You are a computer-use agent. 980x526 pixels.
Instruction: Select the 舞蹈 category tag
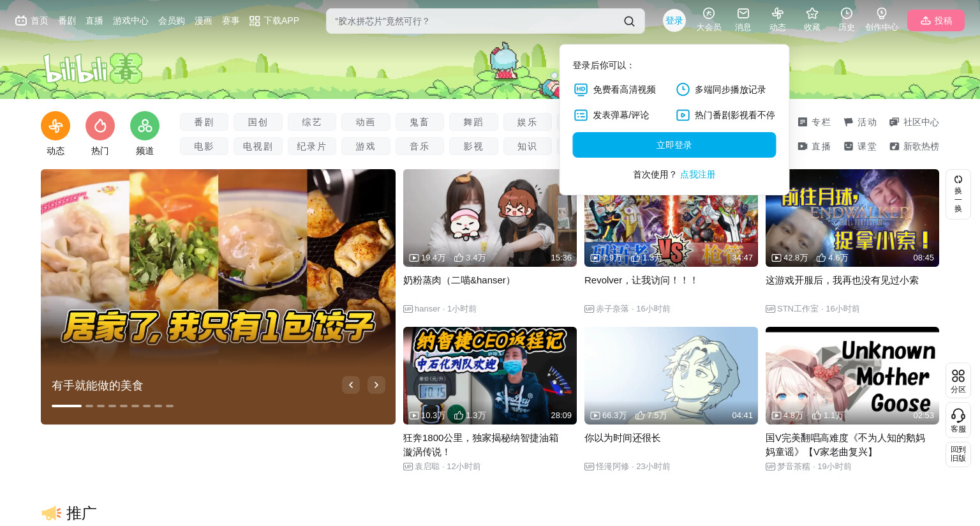(x=473, y=122)
